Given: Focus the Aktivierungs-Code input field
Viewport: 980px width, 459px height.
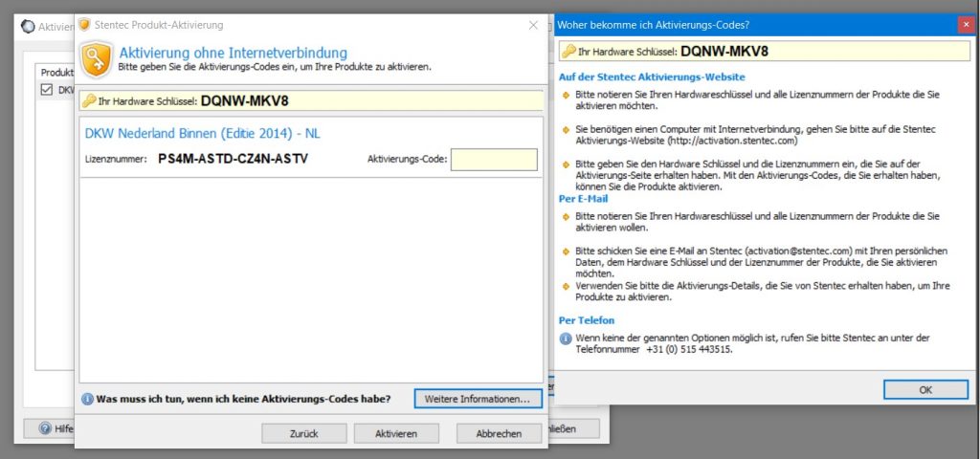Looking at the screenshot, I should tap(494, 159).
